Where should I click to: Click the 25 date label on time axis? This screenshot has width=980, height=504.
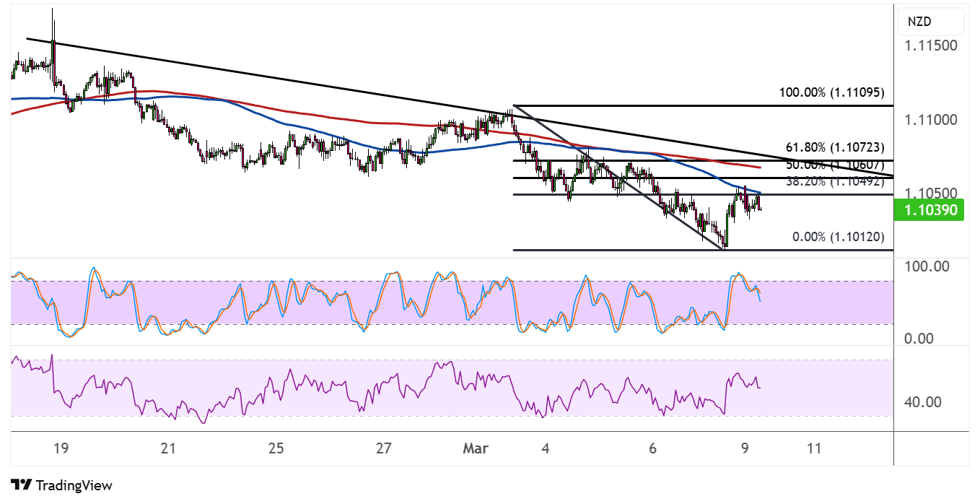tap(276, 448)
